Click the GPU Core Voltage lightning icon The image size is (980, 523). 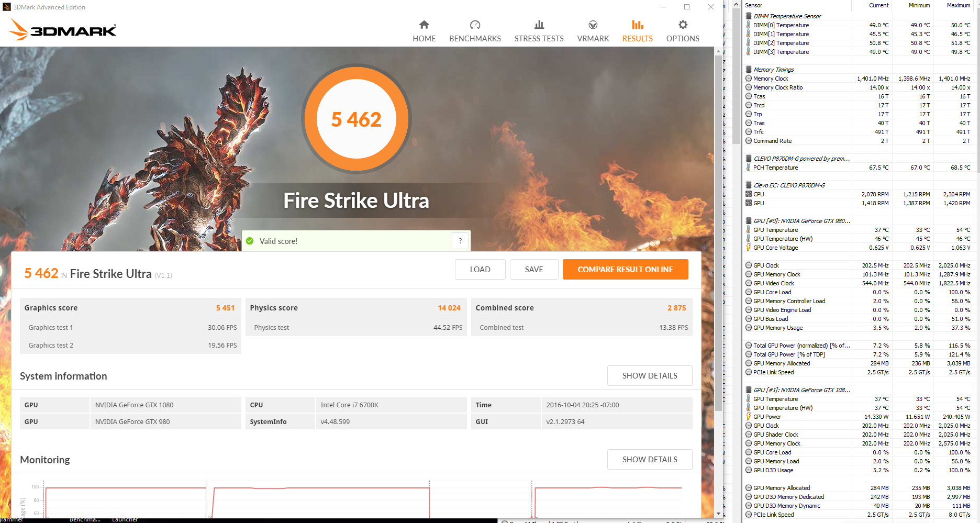[749, 248]
